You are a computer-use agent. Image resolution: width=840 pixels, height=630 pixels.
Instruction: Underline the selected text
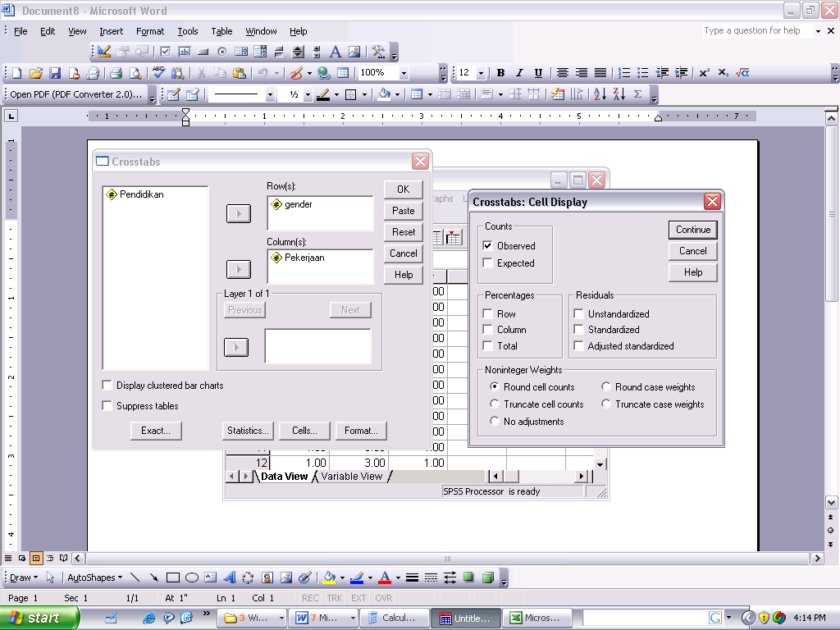pos(538,73)
